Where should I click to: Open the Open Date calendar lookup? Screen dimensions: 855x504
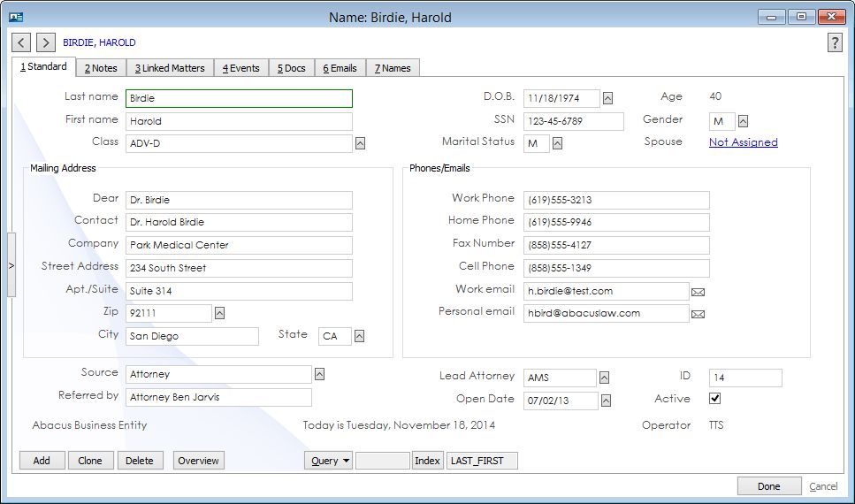(606, 401)
